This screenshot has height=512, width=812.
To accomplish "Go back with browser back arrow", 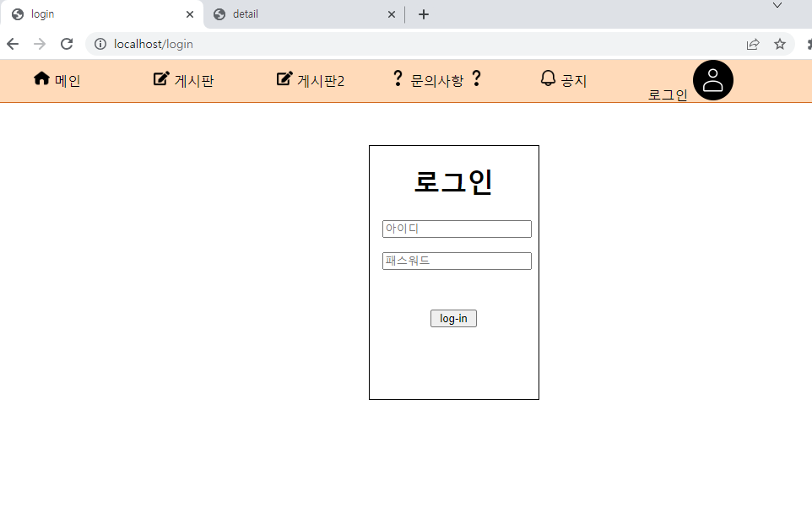I will pyautogui.click(x=13, y=44).
